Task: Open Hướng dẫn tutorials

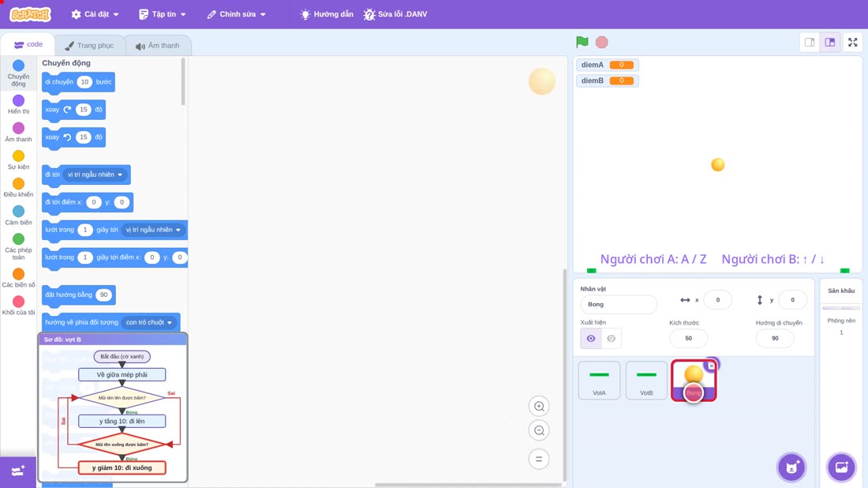Action: point(327,14)
